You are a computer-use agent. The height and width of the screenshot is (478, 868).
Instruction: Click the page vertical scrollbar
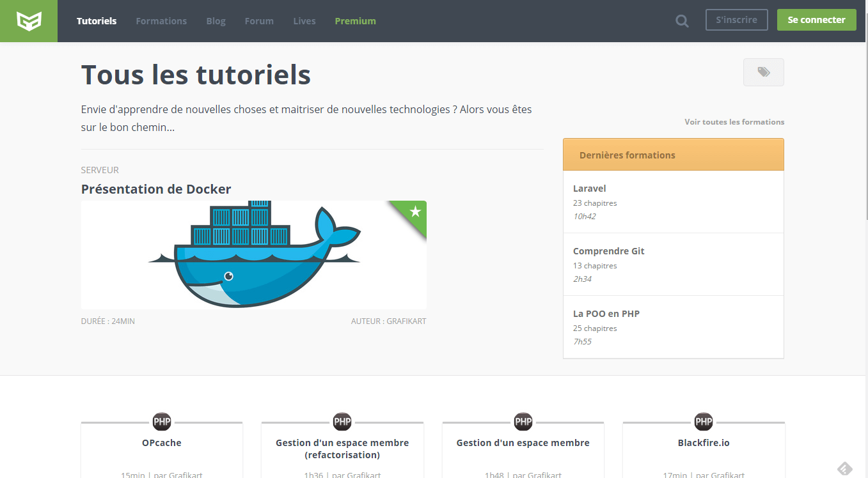866,128
